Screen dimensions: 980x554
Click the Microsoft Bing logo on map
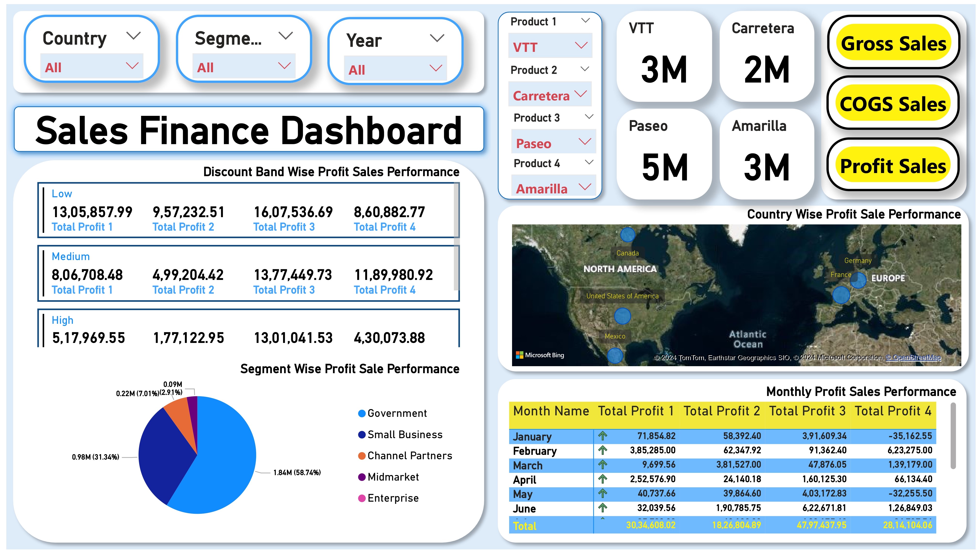(539, 355)
